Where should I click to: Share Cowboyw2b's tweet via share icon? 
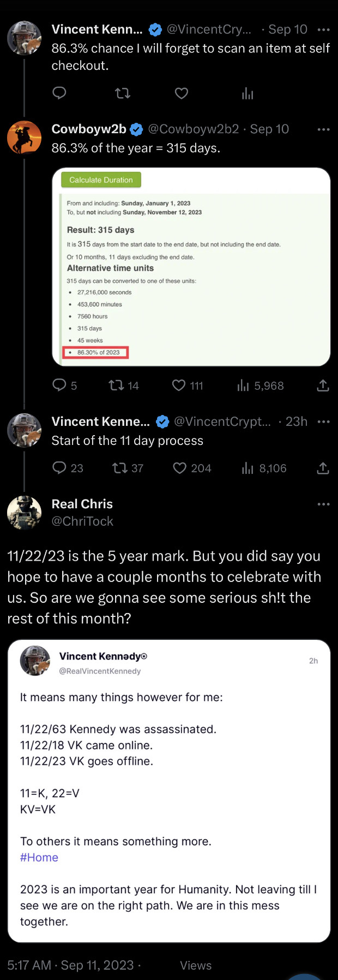(323, 385)
